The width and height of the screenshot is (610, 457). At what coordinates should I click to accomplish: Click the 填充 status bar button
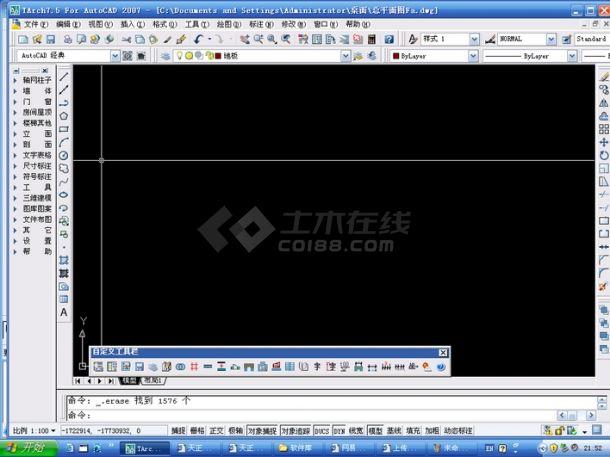coord(413,431)
